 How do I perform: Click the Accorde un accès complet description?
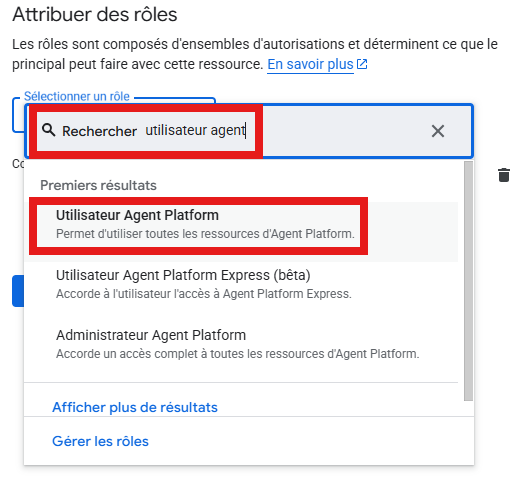(x=238, y=354)
